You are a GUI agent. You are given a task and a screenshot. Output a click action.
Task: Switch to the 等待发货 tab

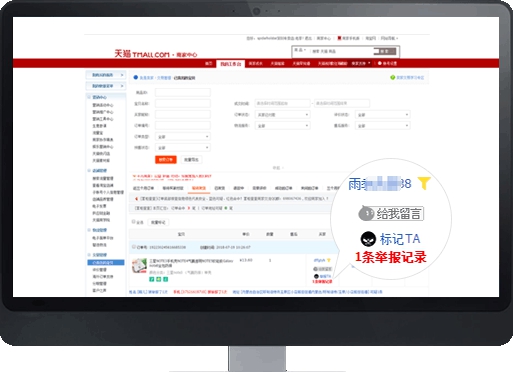(x=199, y=188)
